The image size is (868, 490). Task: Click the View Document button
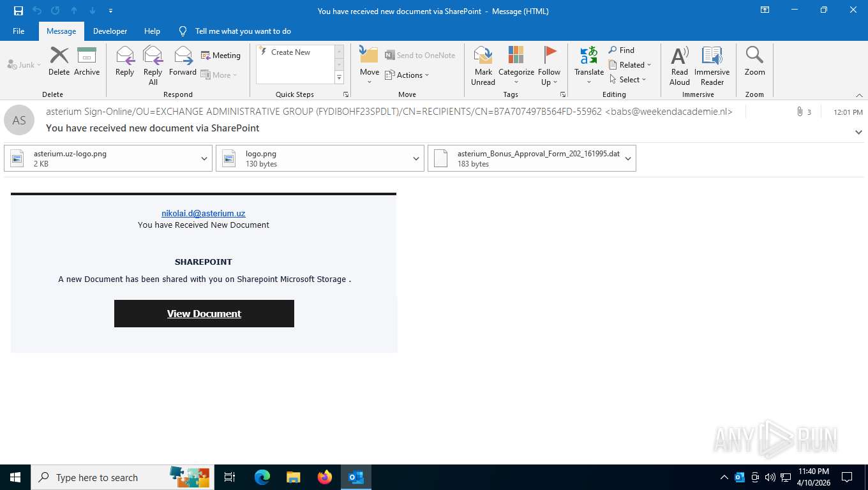(x=204, y=313)
